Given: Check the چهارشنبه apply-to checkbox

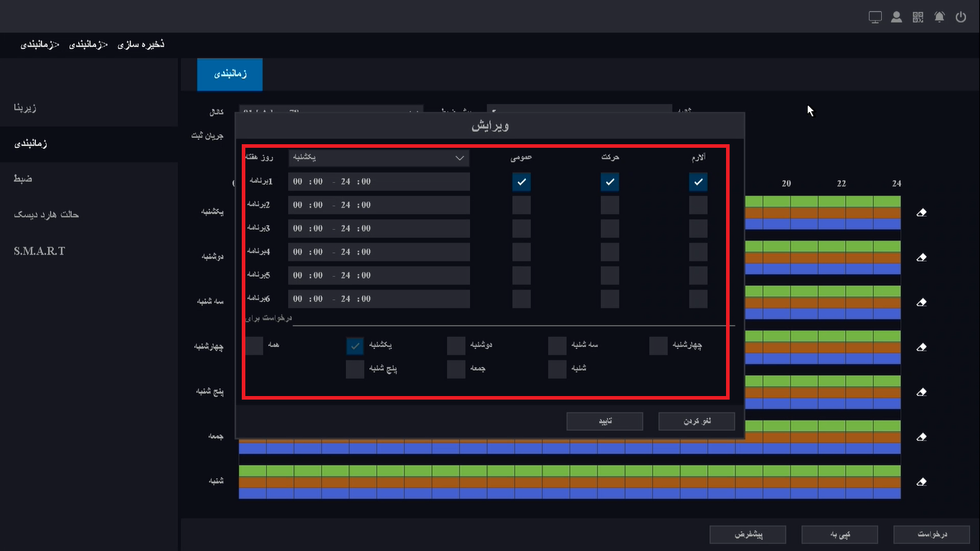Looking at the screenshot, I should [659, 346].
